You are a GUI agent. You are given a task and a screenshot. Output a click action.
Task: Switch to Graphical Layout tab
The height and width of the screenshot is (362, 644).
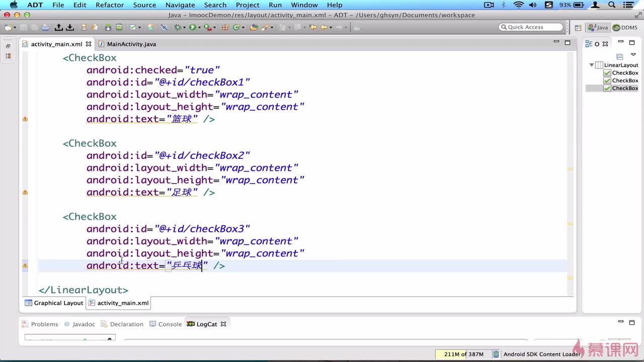coord(54,303)
